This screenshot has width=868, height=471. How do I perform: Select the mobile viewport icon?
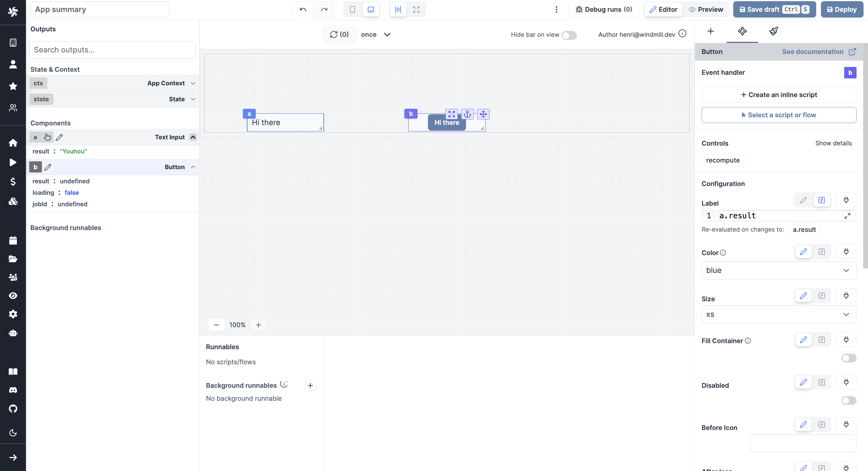(x=352, y=9)
